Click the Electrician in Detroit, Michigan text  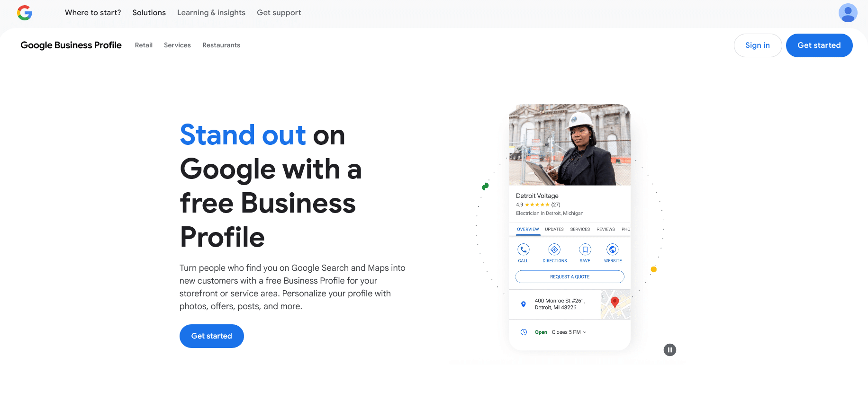pos(550,214)
